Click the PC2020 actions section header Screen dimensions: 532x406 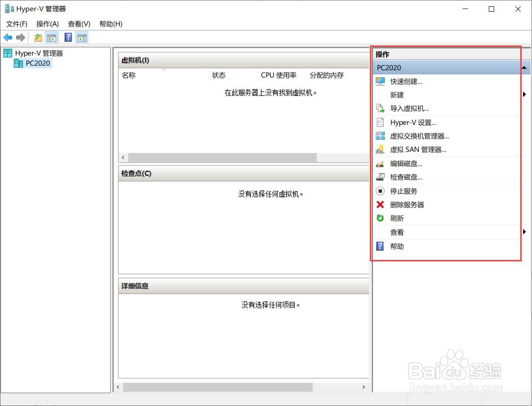(451, 68)
